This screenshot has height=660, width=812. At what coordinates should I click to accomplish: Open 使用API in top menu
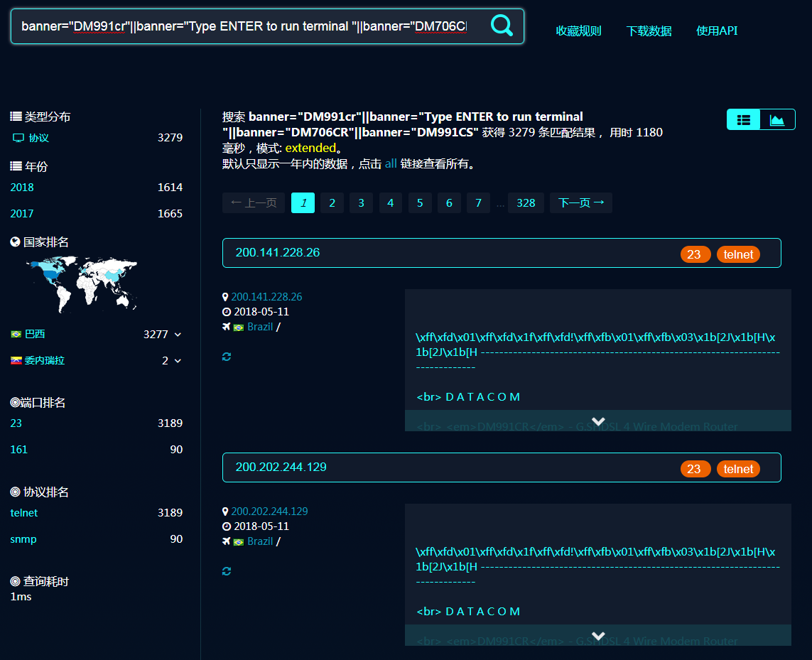[x=717, y=31]
